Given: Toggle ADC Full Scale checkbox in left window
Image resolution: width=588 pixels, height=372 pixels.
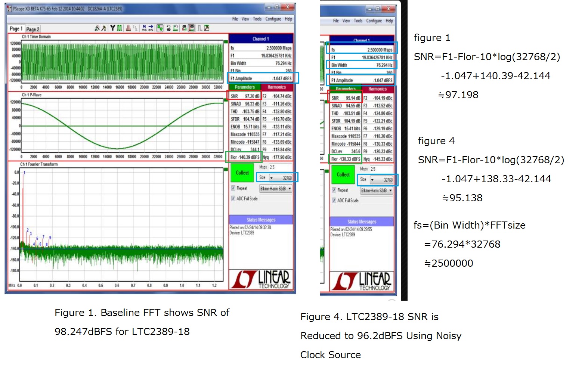Looking at the screenshot, I should click(233, 198).
